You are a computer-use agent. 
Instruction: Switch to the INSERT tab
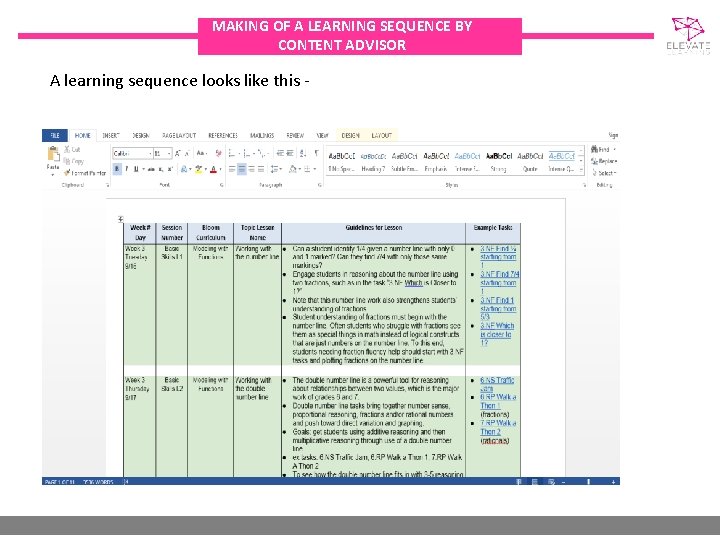111,135
